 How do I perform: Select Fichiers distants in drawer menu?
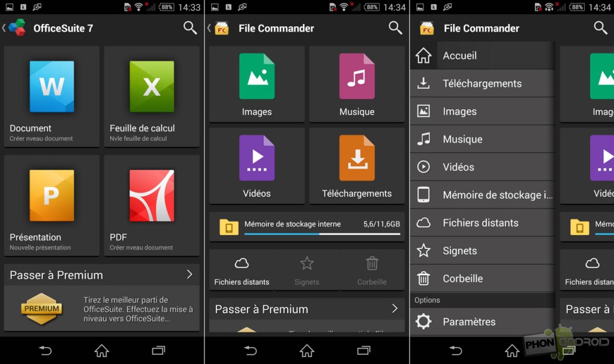[x=483, y=222]
